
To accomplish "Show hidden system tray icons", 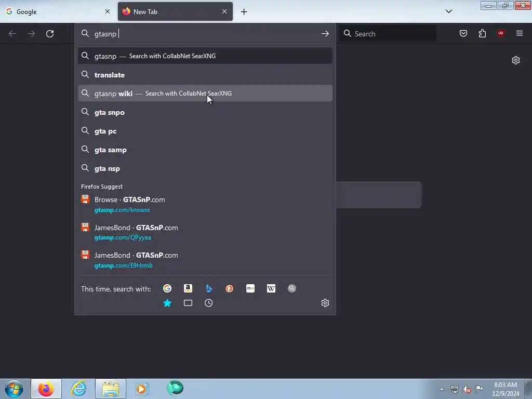I will point(442,390).
